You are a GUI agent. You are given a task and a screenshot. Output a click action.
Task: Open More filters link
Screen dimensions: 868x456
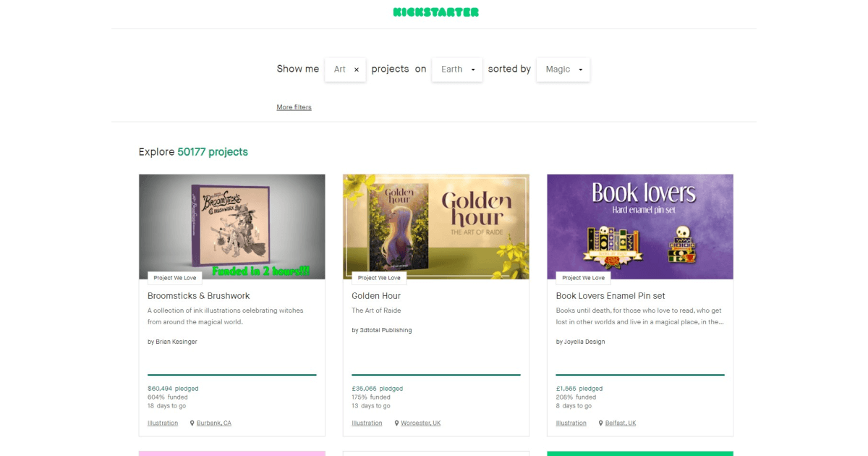click(x=294, y=107)
